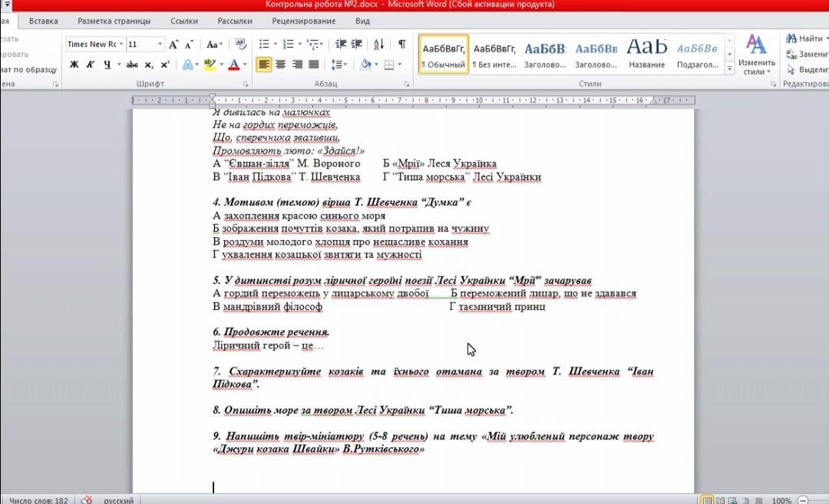829x504 pixels.
Task: Decrease paragraph indent
Action: coord(341,44)
